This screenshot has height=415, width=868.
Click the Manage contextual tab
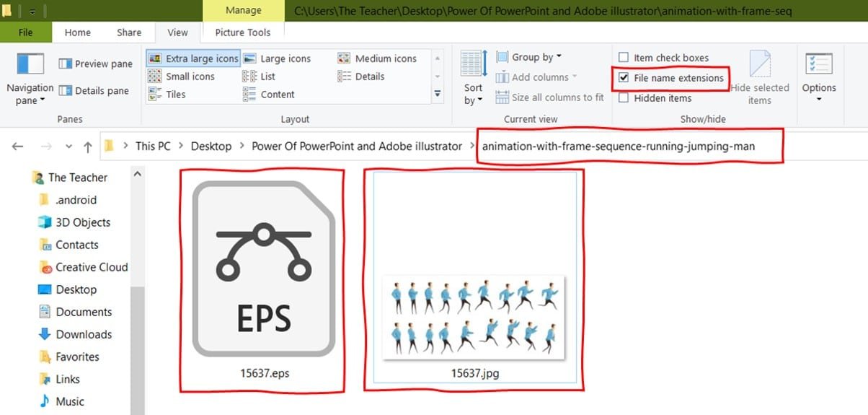[x=244, y=11]
